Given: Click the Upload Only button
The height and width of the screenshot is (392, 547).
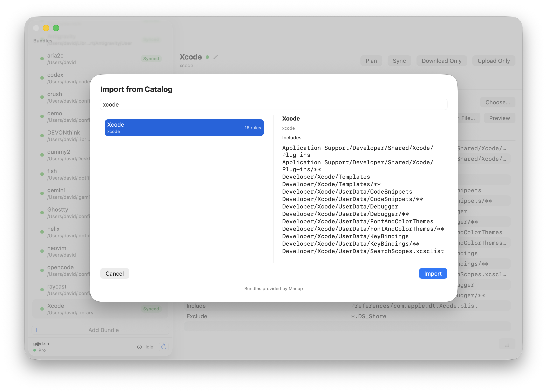Looking at the screenshot, I should click(493, 60).
